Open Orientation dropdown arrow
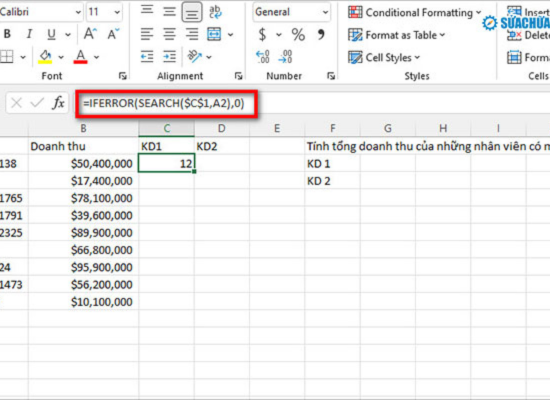550x400 pixels. pos(209,57)
